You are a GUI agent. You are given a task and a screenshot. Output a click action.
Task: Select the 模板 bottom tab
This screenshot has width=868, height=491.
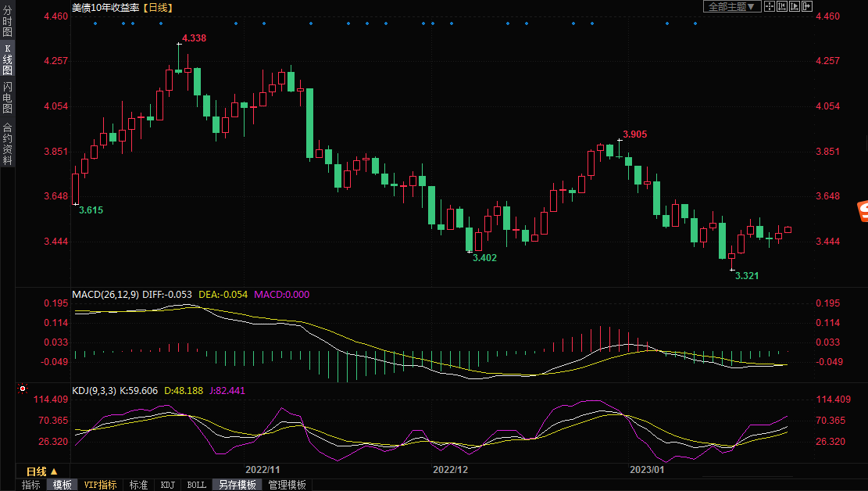coord(63,485)
